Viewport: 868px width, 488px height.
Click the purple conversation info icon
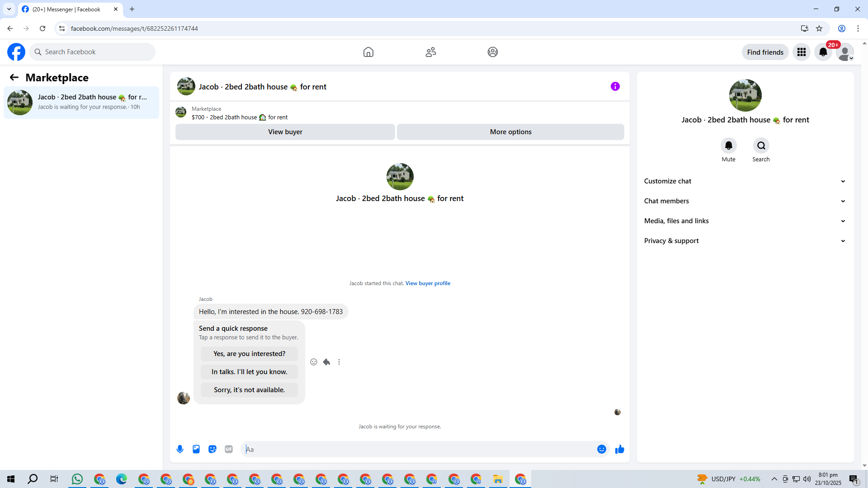pos(615,86)
